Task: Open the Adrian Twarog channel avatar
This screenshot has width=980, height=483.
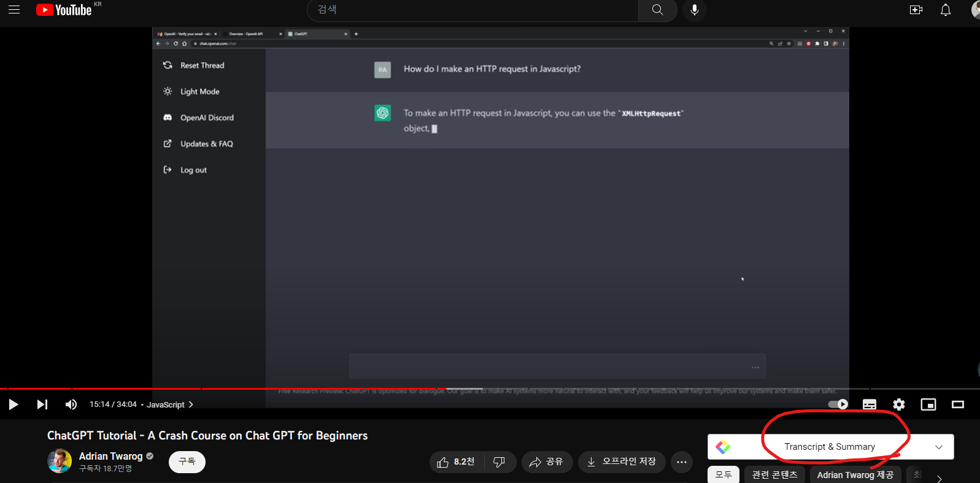Action: (x=60, y=461)
